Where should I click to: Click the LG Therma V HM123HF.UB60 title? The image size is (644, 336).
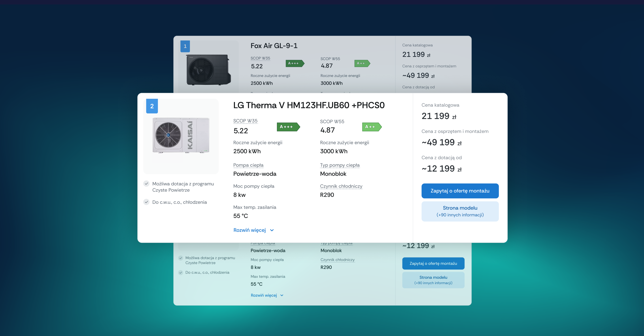coord(309,105)
